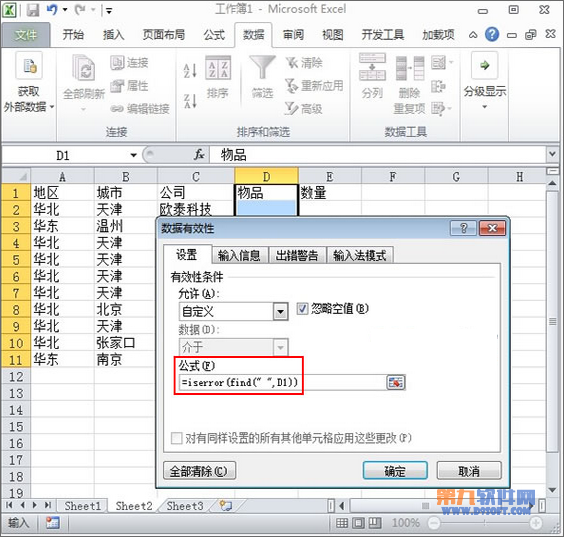The image size is (564, 537).
Task: Check the apply changes to all cells checkbox
Action: 176,438
